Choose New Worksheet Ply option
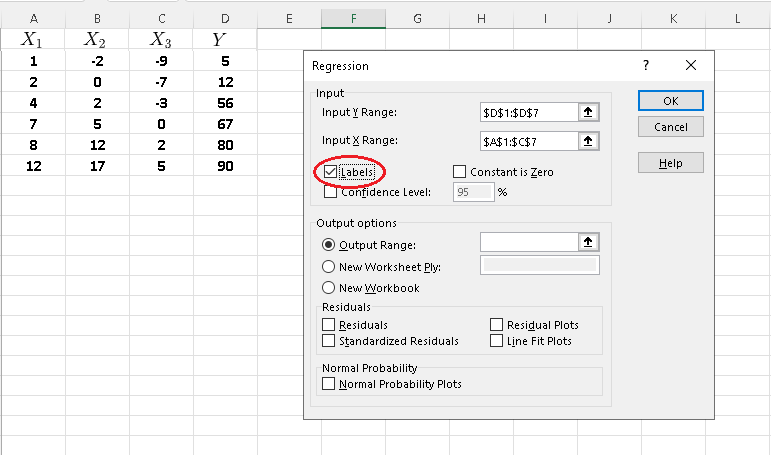The image size is (771, 455). coord(328,266)
